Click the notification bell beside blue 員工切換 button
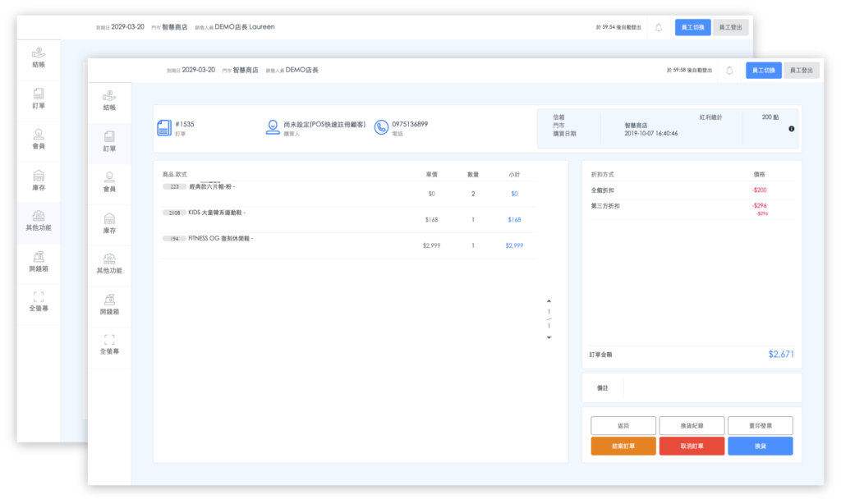Viewport: 841px width, 504px height. click(x=729, y=71)
